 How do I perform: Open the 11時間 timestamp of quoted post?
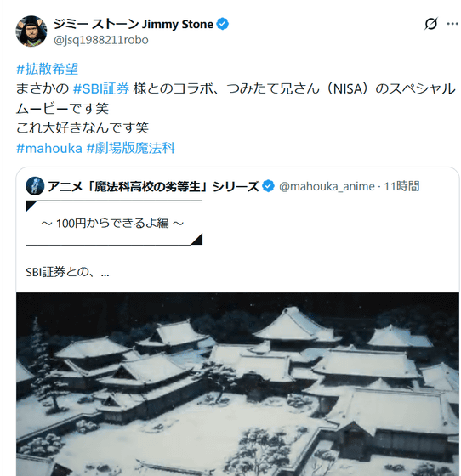pyautogui.click(x=401, y=186)
